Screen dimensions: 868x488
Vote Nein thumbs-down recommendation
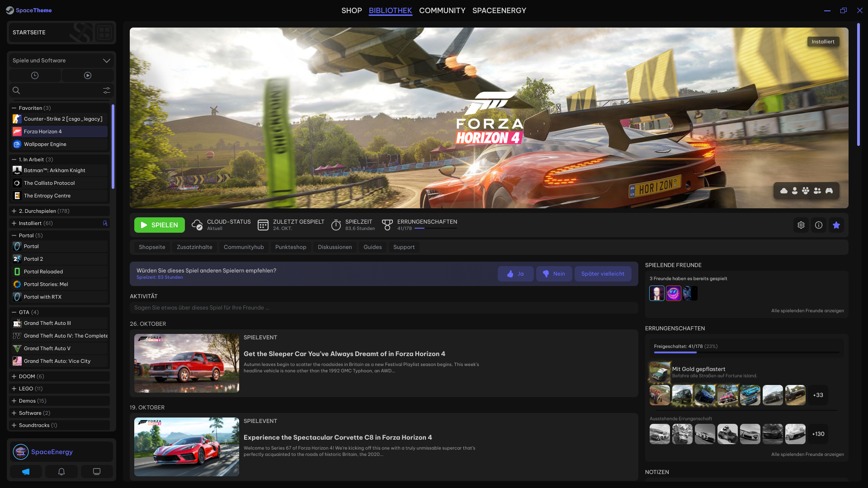point(554,274)
